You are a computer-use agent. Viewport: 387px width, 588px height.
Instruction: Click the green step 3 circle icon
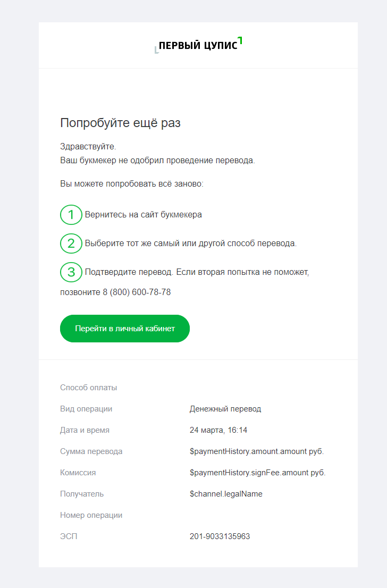pos(71,272)
